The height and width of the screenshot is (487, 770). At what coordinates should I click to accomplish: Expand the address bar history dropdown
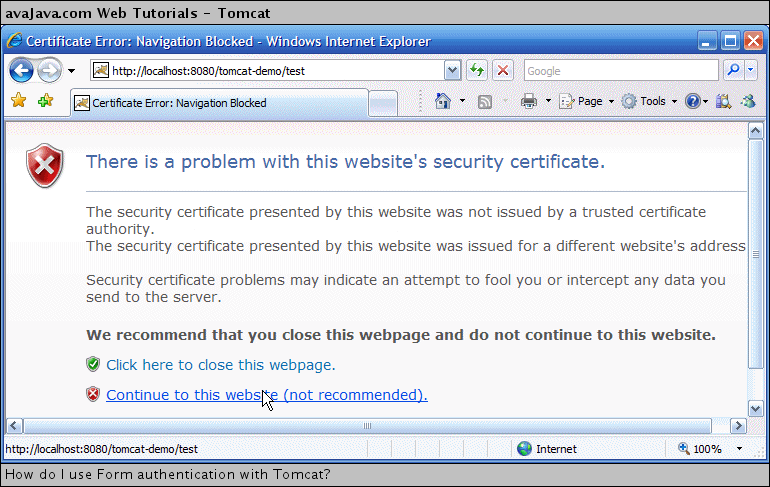[x=452, y=71]
